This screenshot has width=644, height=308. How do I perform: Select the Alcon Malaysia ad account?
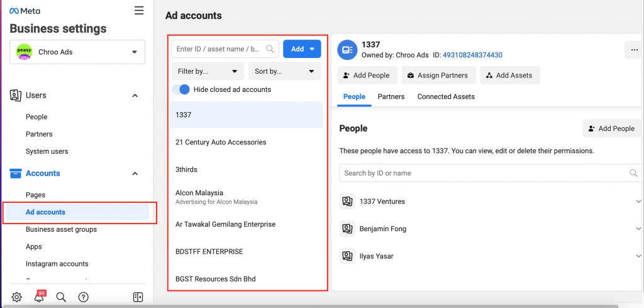click(x=247, y=197)
